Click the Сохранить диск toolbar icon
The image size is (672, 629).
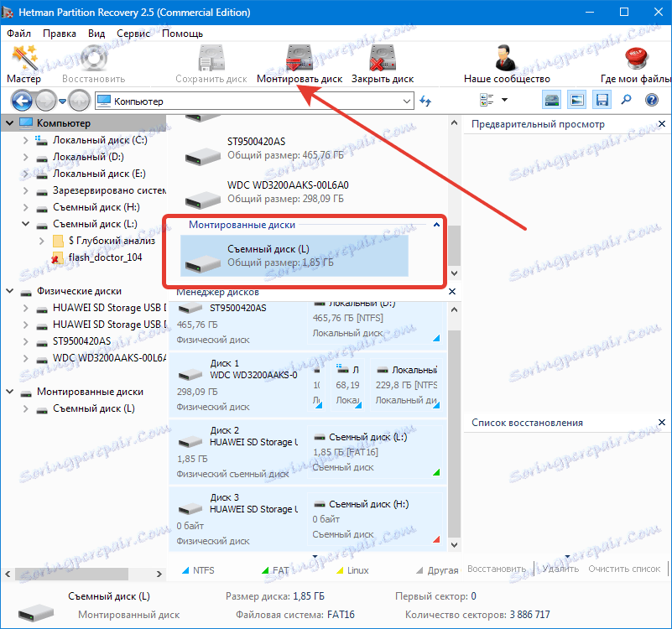tap(211, 65)
